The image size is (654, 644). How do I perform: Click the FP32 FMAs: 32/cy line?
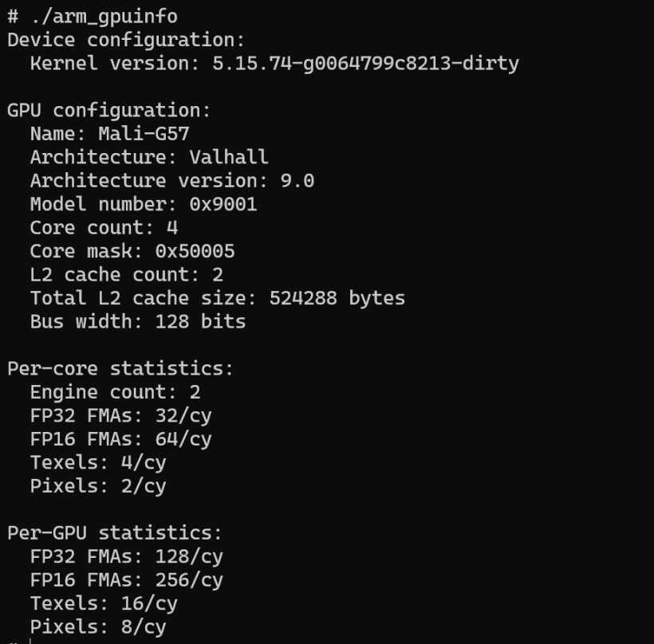coord(120,415)
